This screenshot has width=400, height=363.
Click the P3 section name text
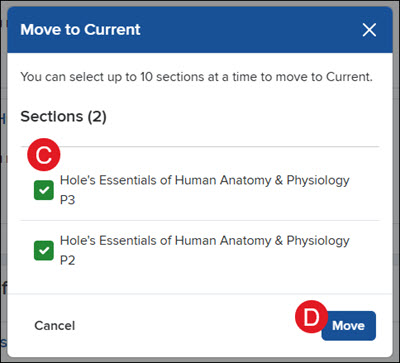click(x=68, y=200)
